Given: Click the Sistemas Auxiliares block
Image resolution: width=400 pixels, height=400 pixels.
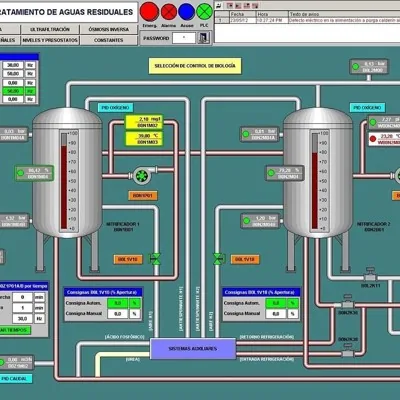Looking at the screenshot, I should click(x=193, y=349).
